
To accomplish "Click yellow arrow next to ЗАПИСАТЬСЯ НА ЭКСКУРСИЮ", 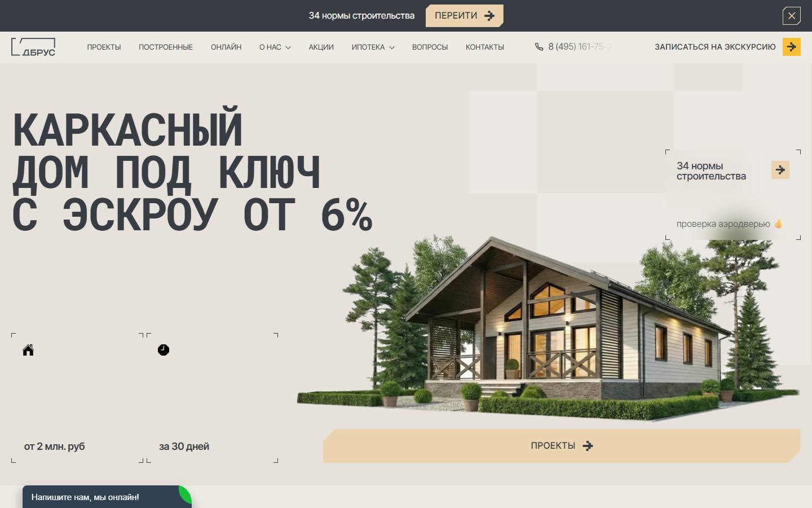I will [x=792, y=47].
